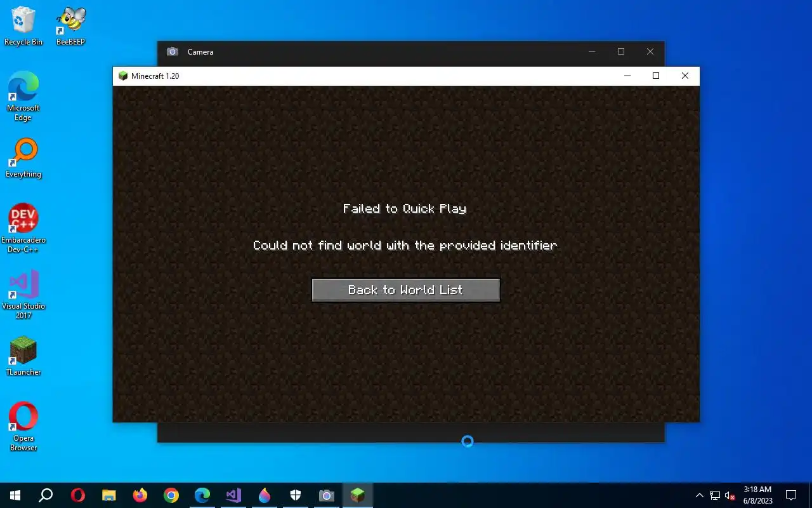
Task: Click the 'Could not find world' message
Action: pos(405,245)
